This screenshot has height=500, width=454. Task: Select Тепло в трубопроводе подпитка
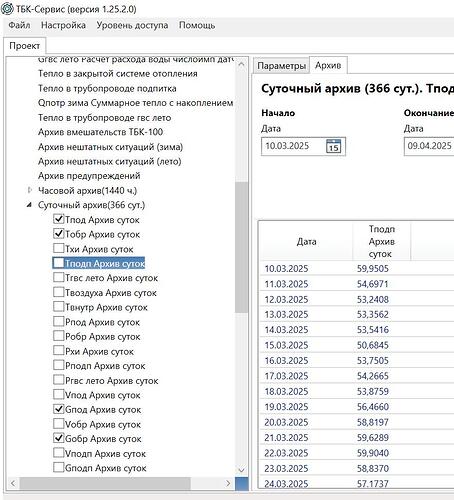[107, 89]
